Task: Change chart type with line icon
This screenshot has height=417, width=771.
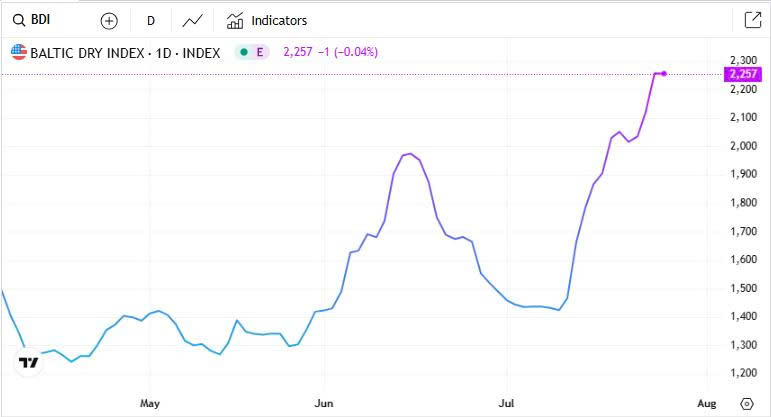Action: coord(192,21)
